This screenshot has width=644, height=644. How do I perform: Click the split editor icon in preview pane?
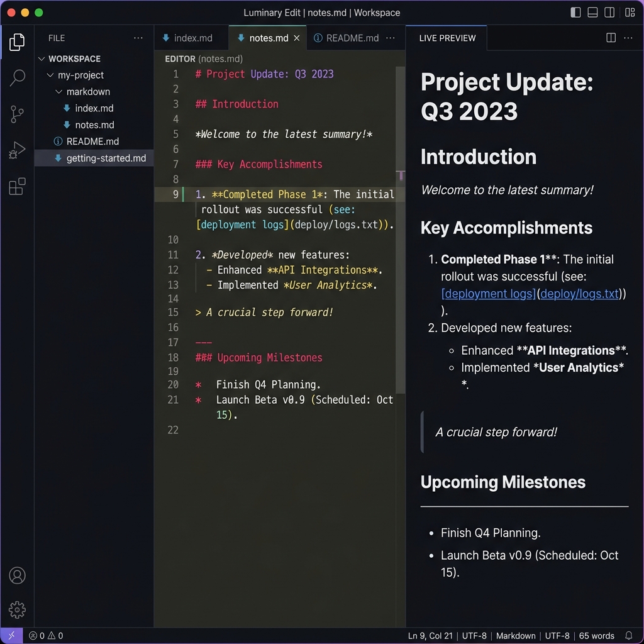point(611,38)
